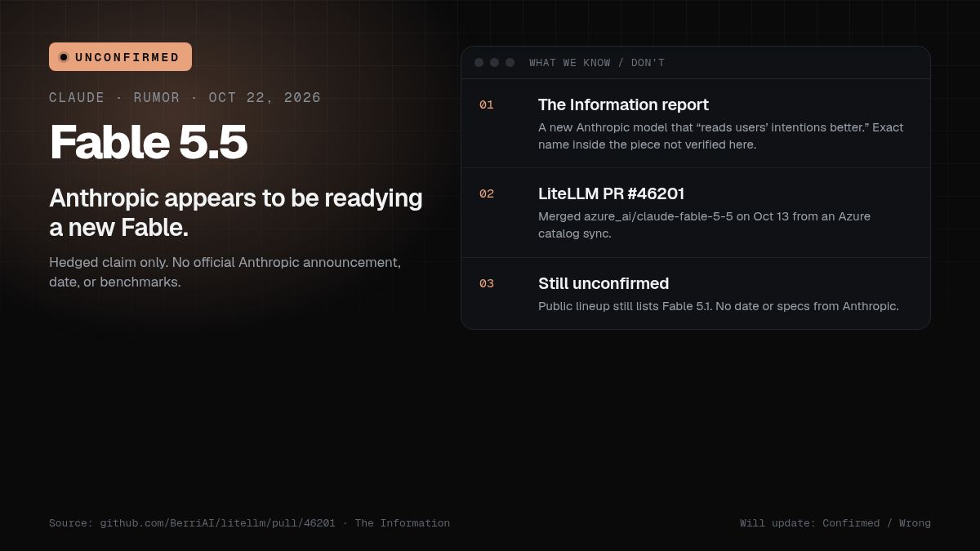
Task: Click 'Anthropic appears to be readying a new Fable.' subheading
Action: coord(236,212)
